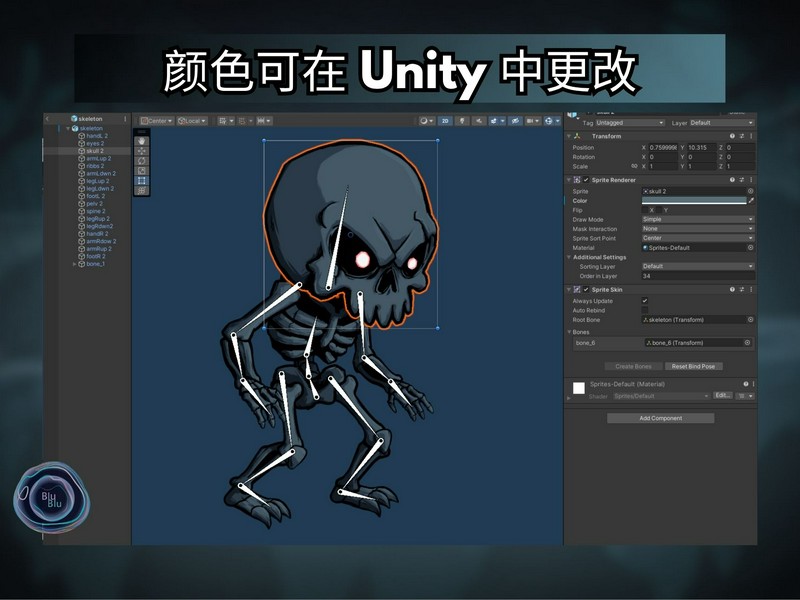
Task: Collapse the Transform component
Action: [x=569, y=136]
